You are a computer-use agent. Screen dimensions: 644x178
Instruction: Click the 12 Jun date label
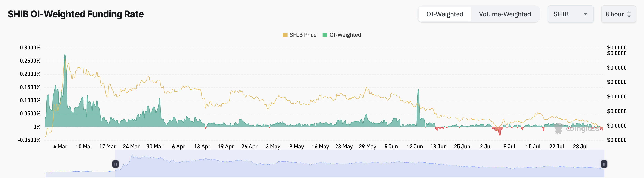click(414, 147)
